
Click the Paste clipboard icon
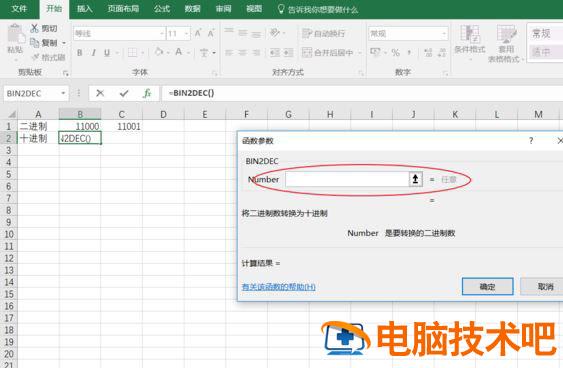click(x=15, y=34)
